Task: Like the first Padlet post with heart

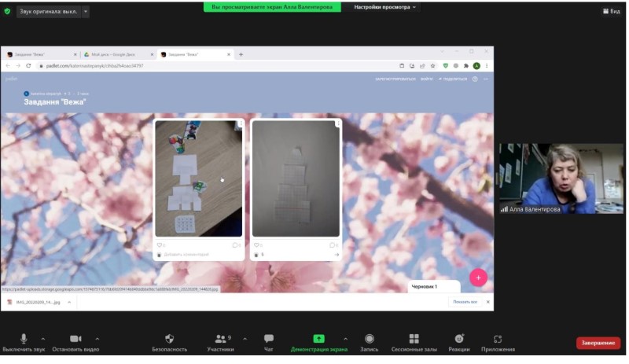Action: (160, 245)
